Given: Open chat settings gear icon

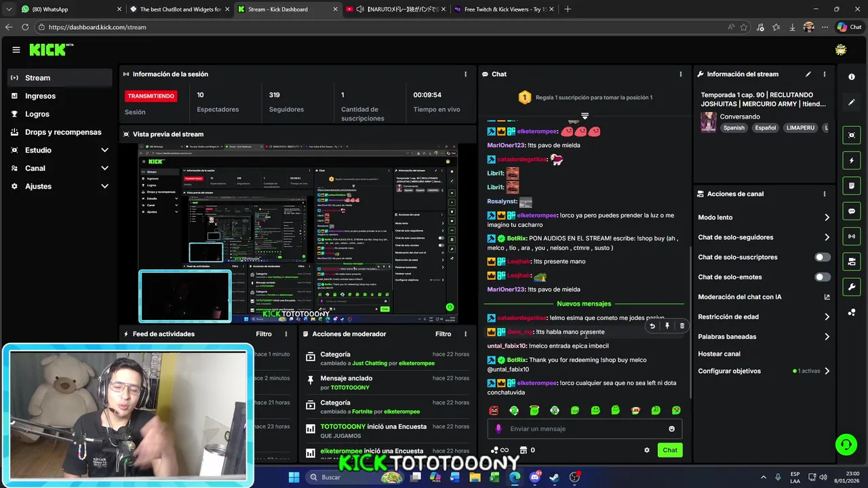Looking at the screenshot, I should [x=647, y=450].
